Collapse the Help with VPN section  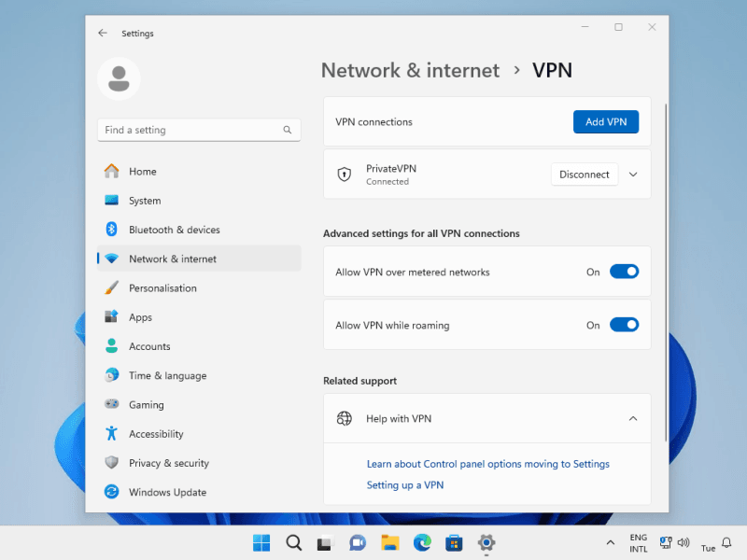633,419
